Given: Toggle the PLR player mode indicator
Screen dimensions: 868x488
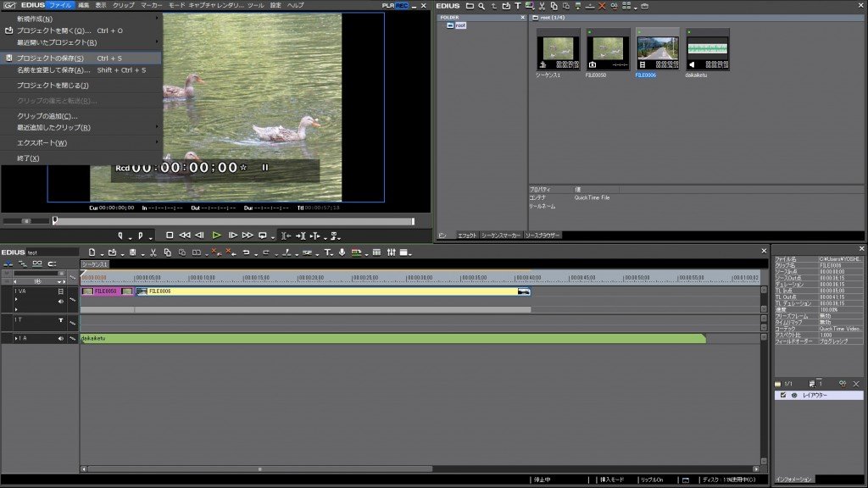Looking at the screenshot, I should (388, 6).
